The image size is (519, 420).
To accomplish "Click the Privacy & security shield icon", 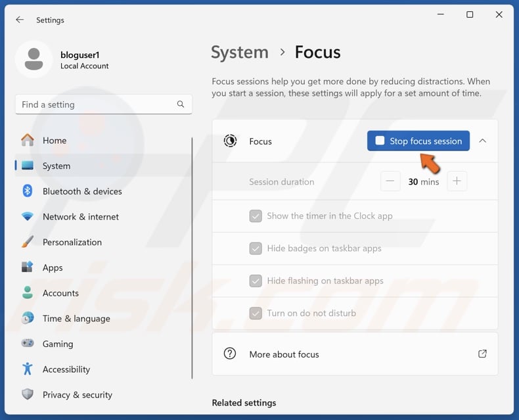I will point(28,394).
